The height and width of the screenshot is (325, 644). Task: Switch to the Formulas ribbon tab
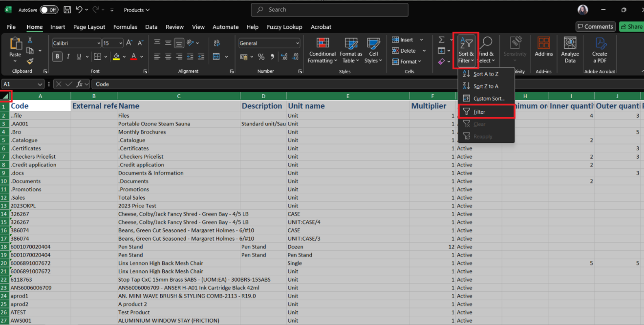click(125, 27)
